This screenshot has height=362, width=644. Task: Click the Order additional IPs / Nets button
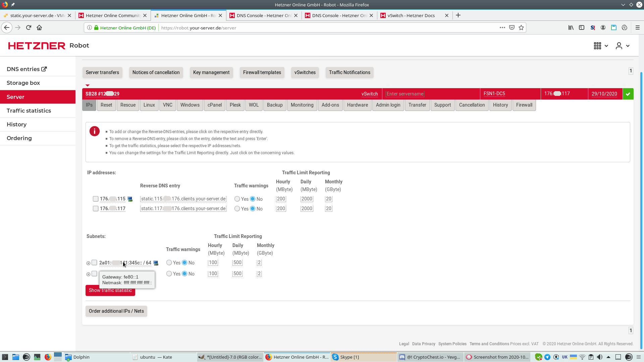click(x=116, y=311)
